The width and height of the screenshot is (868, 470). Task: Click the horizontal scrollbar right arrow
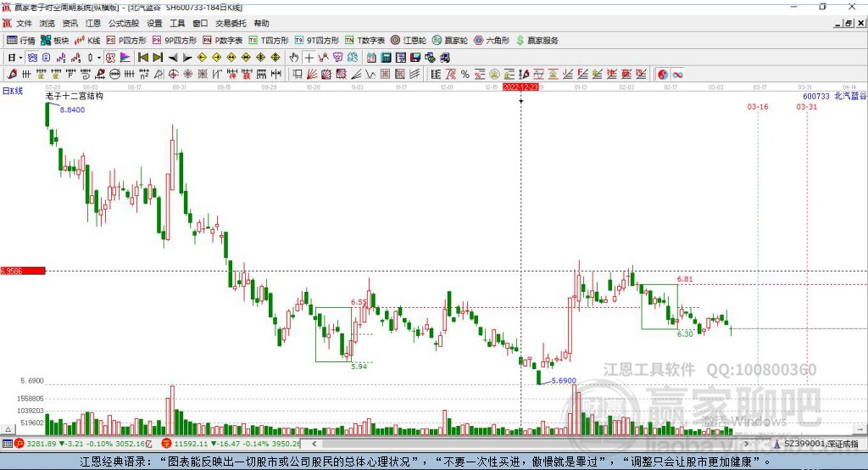click(x=746, y=444)
